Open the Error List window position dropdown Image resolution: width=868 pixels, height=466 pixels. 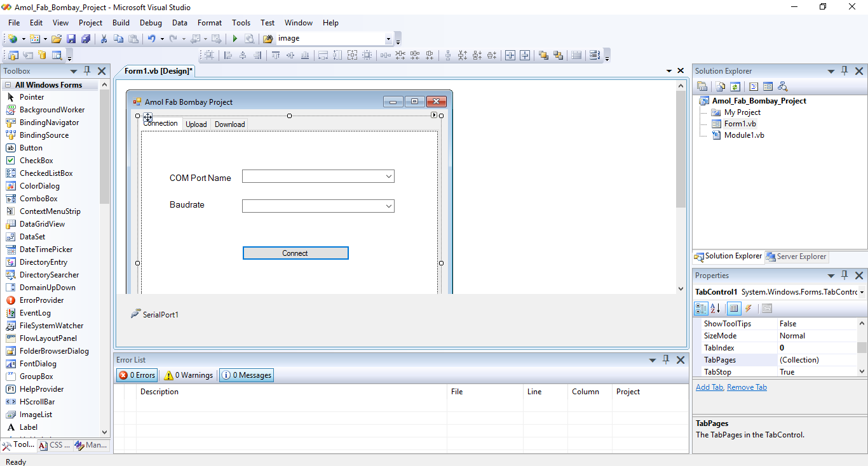coord(652,360)
